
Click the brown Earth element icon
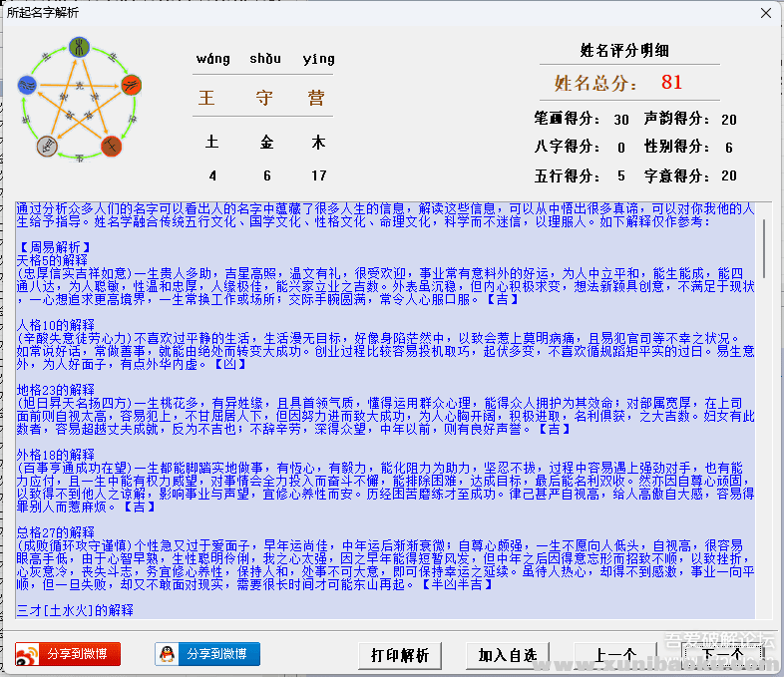112,147
